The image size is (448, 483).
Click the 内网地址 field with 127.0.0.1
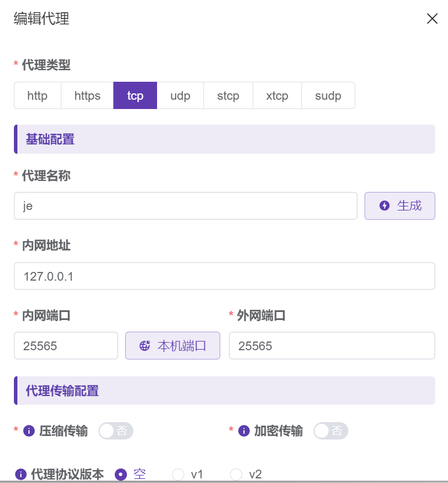coord(224,276)
